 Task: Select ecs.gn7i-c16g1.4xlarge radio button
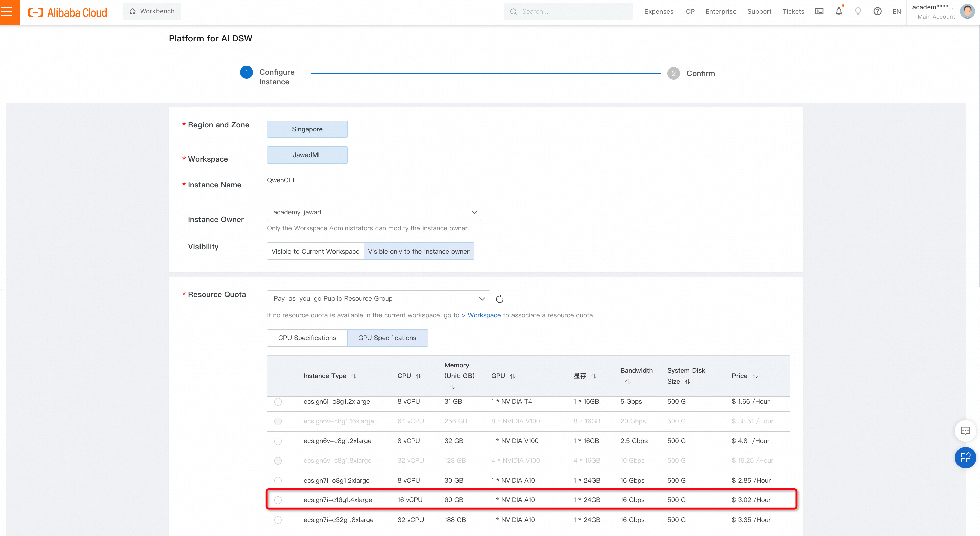tap(278, 500)
